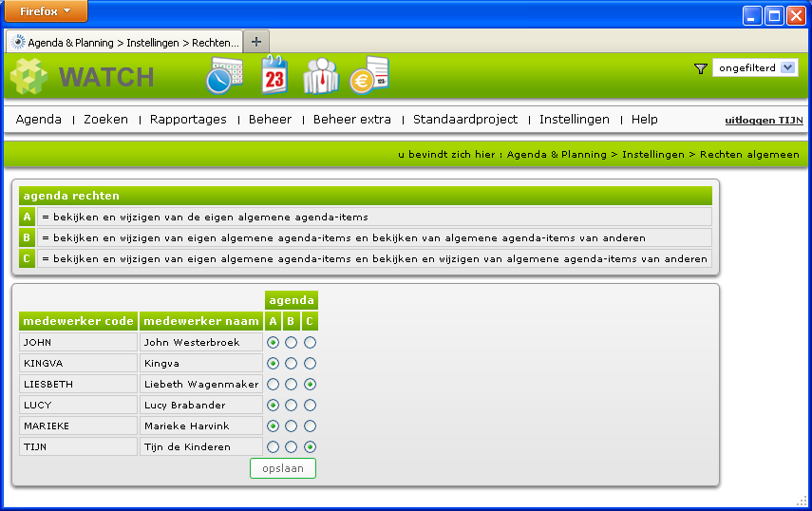Select agenda right A for KINGVA
Viewport: 812px width, 511px height.
(x=273, y=364)
